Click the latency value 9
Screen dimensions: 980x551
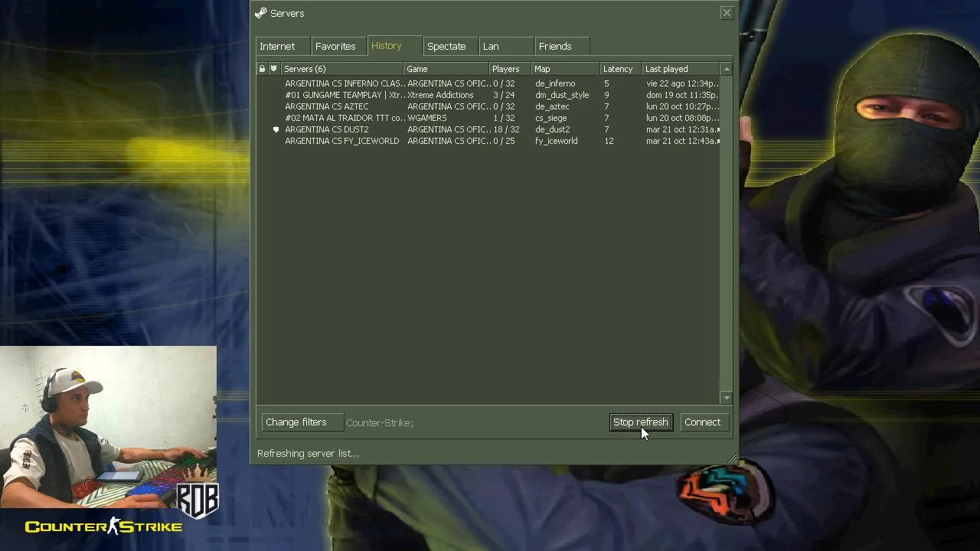coord(606,95)
